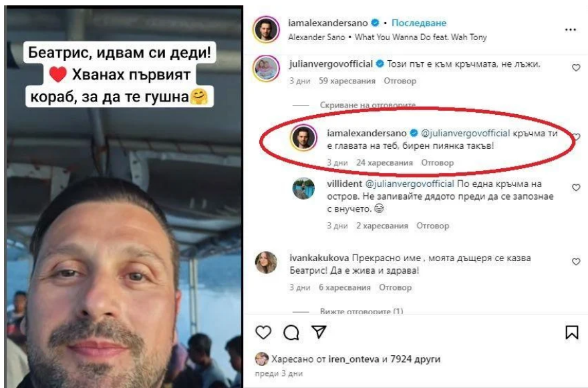Viewport: 588px width, 388px height.
Task: Reply to julianvergovofficial's comment with Отговор
Action: [400, 81]
